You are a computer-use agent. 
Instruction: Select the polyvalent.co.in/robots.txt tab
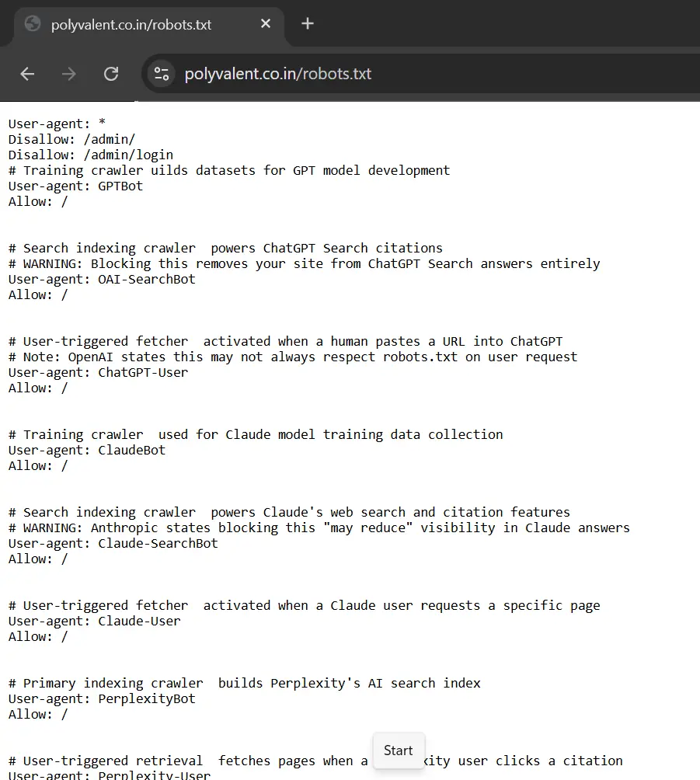tap(148, 24)
